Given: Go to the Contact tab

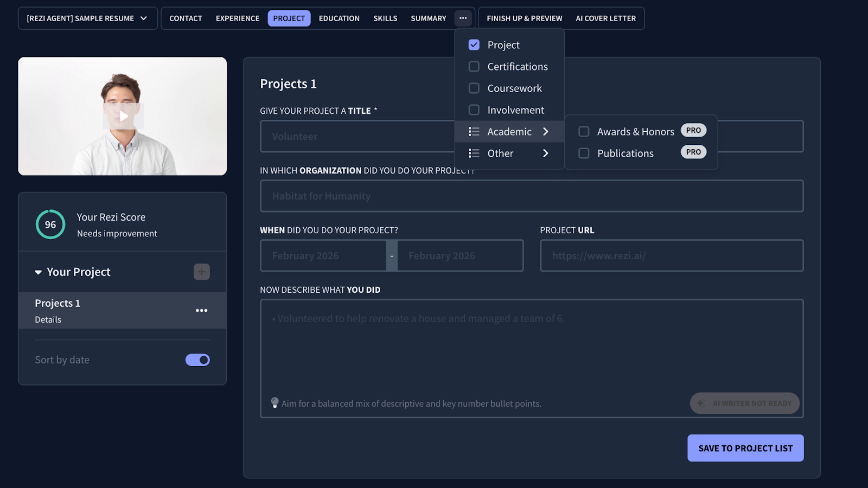Looking at the screenshot, I should click(186, 18).
